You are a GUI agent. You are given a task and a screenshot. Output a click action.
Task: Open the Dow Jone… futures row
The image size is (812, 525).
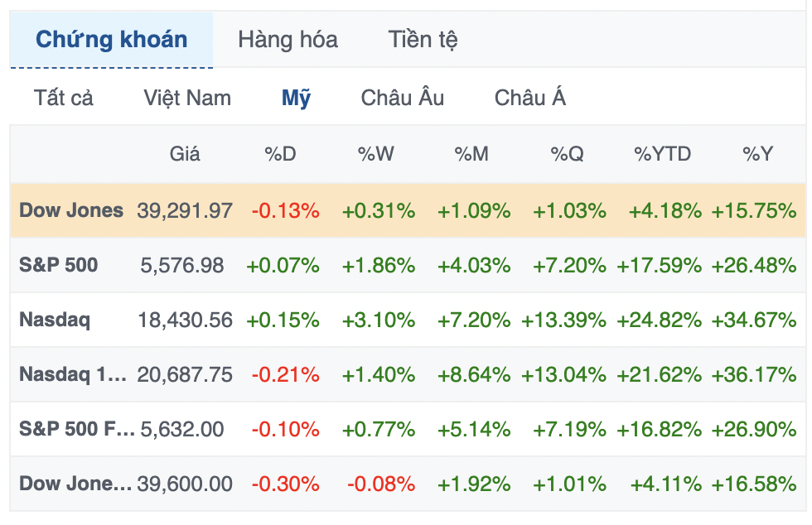(408, 484)
